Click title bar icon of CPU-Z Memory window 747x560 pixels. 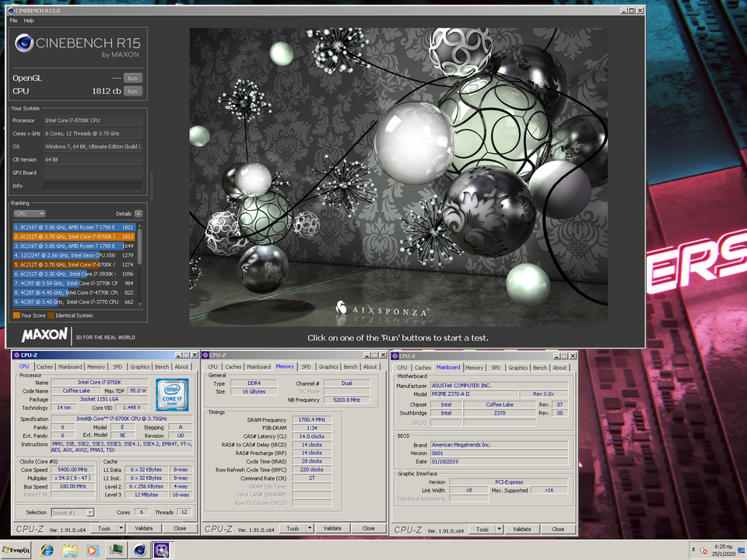point(205,355)
